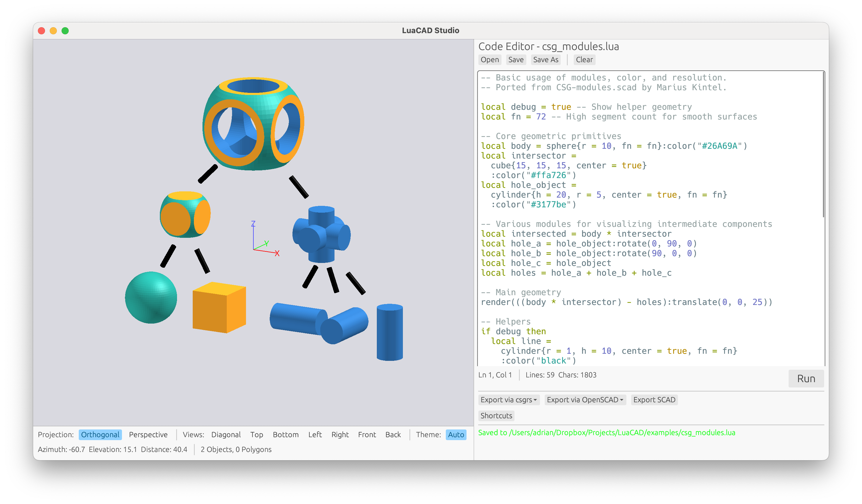The width and height of the screenshot is (862, 504).
Task: Clear the code editor contents
Action: click(x=584, y=59)
